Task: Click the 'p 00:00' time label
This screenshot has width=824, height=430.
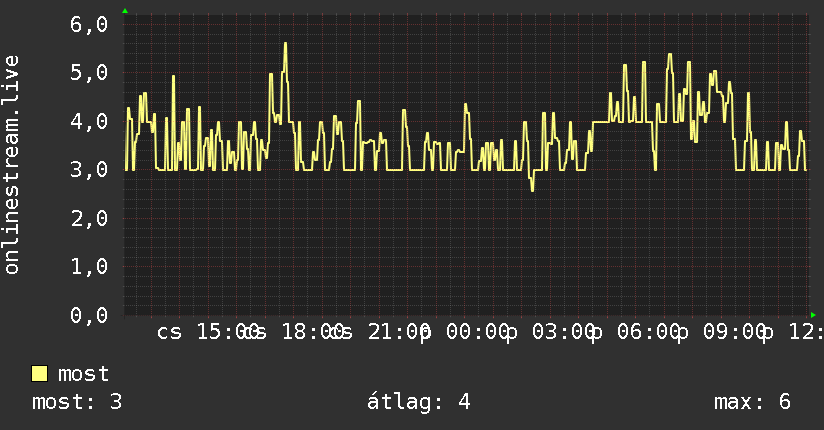Action: pos(464,332)
